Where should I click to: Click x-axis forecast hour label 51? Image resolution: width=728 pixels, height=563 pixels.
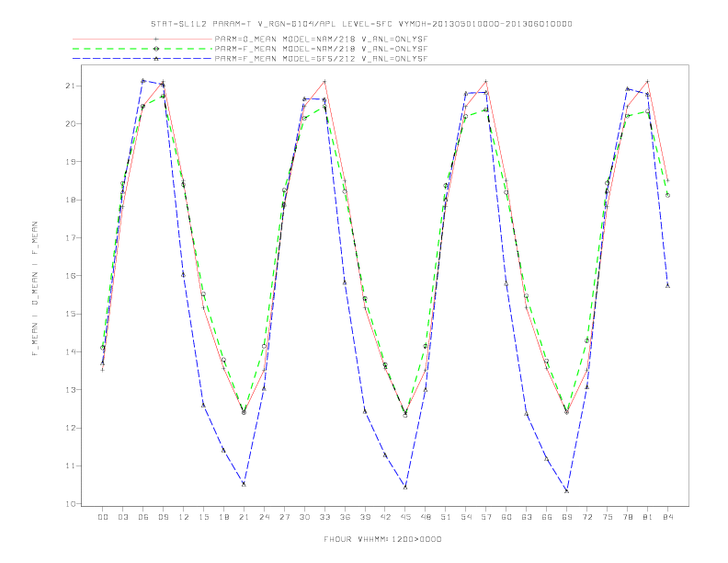click(x=446, y=517)
